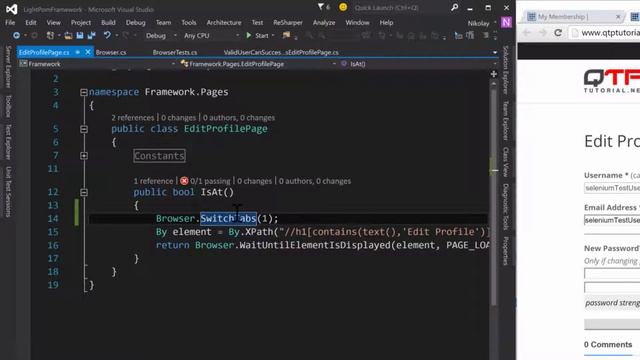Click the Visual Studio logo icon

click(x=11, y=9)
